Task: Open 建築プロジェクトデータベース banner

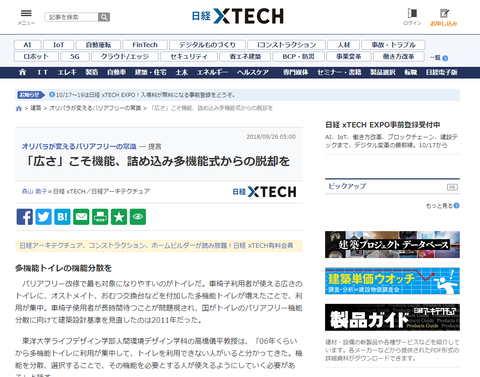Action: (x=392, y=245)
